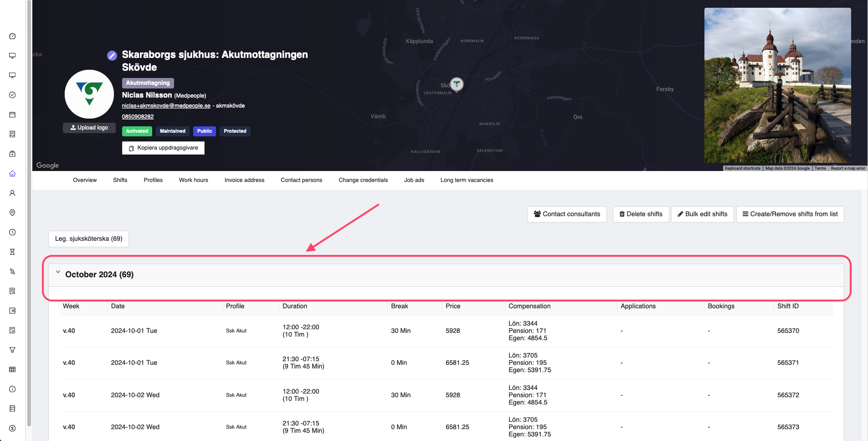Select the home icon in sidebar
This screenshot has width=868, height=441.
pyautogui.click(x=12, y=173)
